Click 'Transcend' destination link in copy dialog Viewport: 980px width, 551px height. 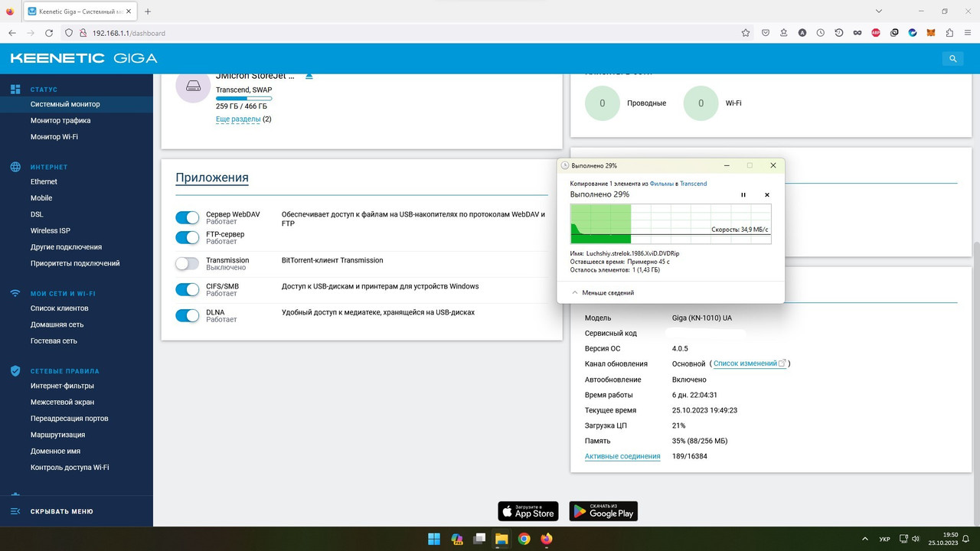point(693,184)
